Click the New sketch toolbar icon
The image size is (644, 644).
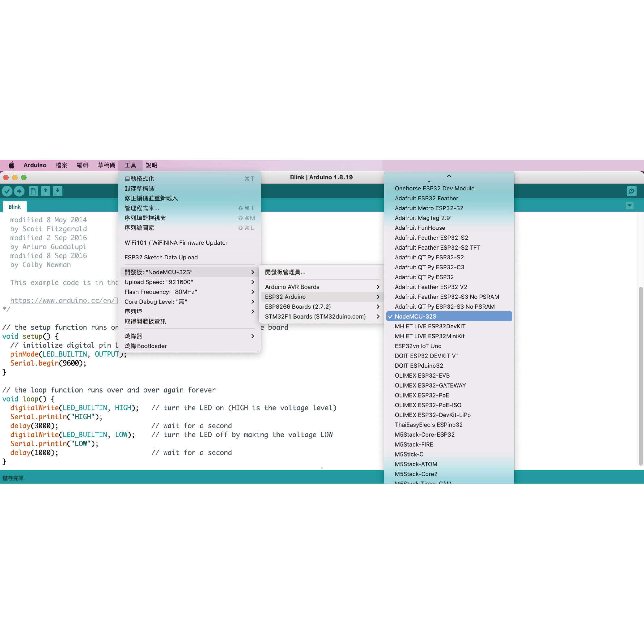coord(33,191)
